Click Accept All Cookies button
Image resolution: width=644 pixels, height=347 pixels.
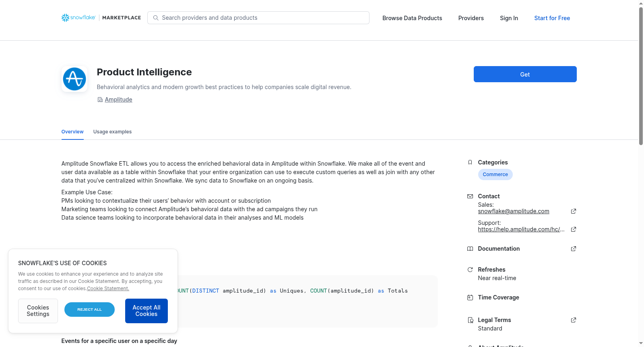tap(147, 311)
